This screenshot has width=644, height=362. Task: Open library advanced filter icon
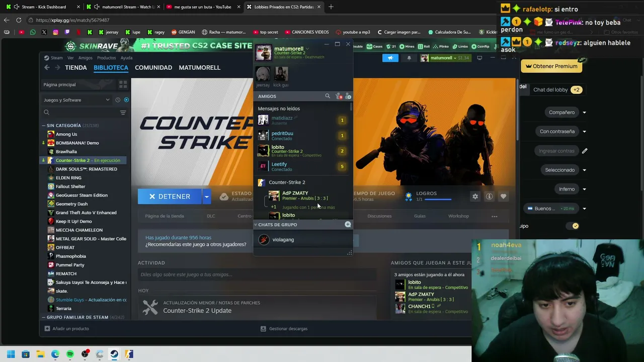tap(123, 113)
